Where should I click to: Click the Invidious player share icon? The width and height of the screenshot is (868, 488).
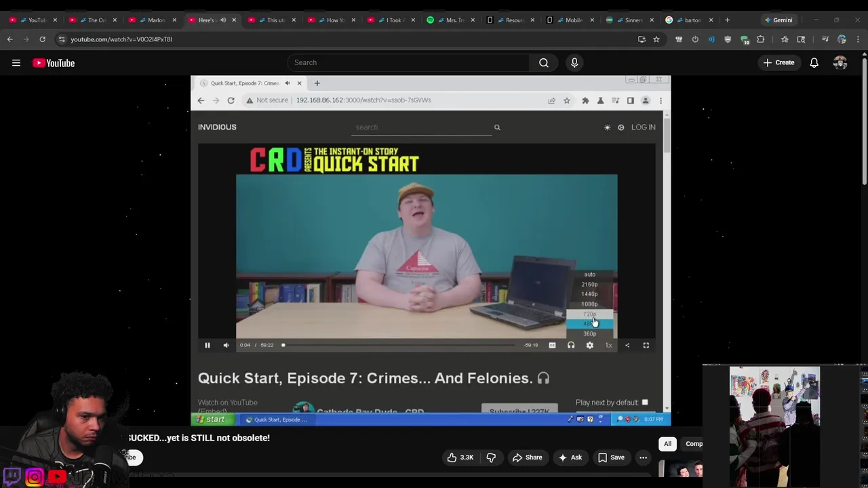627,346
